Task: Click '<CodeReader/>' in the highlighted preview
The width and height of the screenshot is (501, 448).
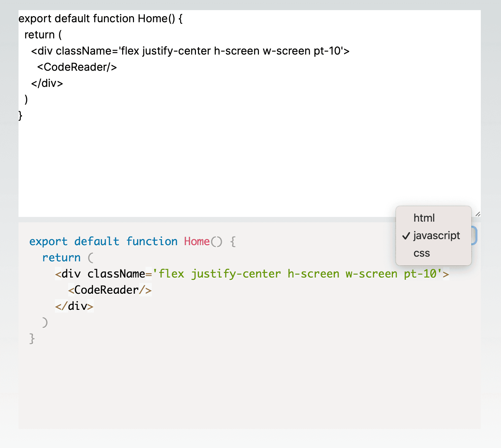Action: [110, 290]
